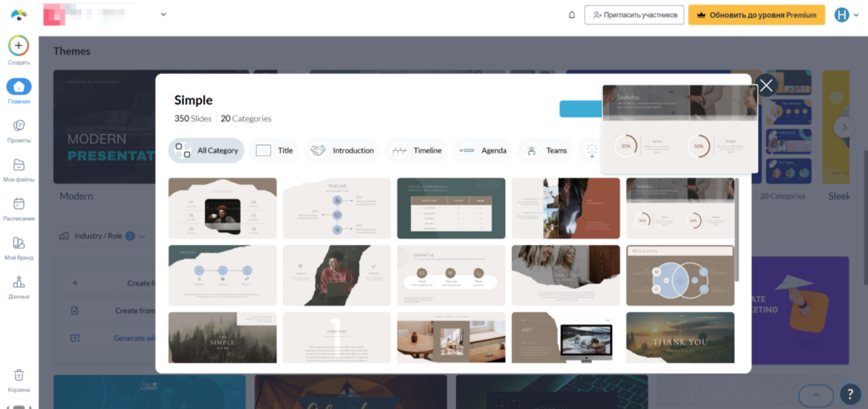
Task: Open the Contact Us slide thumbnail
Action: tap(451, 276)
